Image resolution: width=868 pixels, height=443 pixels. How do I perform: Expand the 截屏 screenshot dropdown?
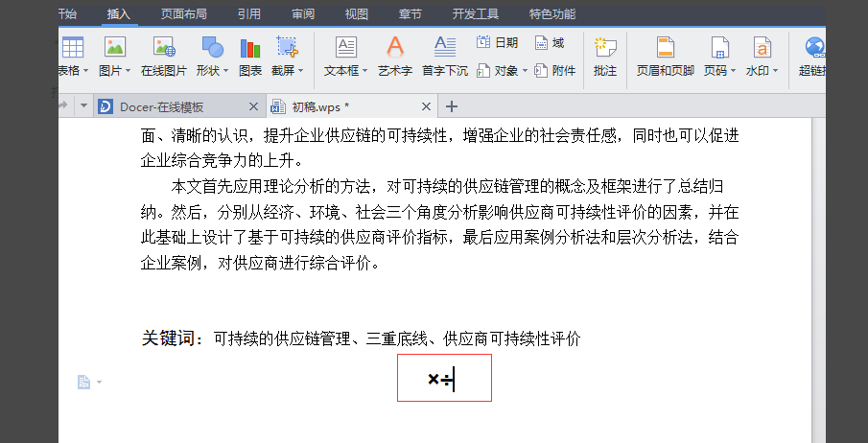pos(300,71)
